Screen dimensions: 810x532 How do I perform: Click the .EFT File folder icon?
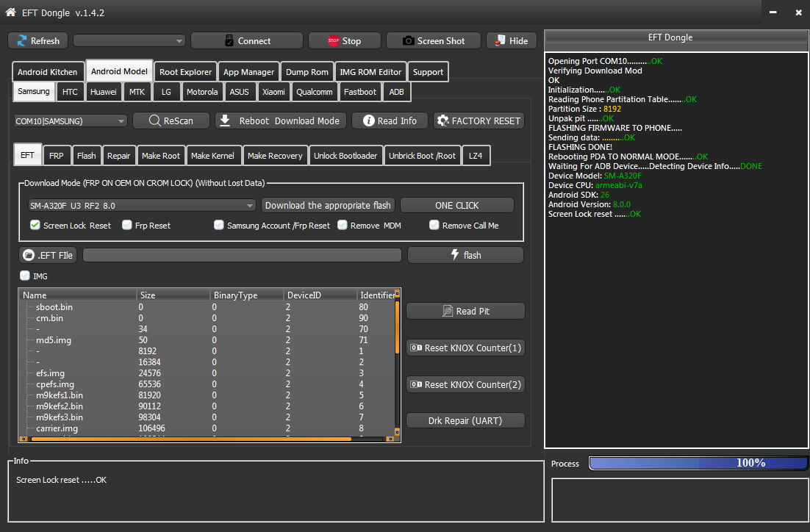(x=29, y=255)
